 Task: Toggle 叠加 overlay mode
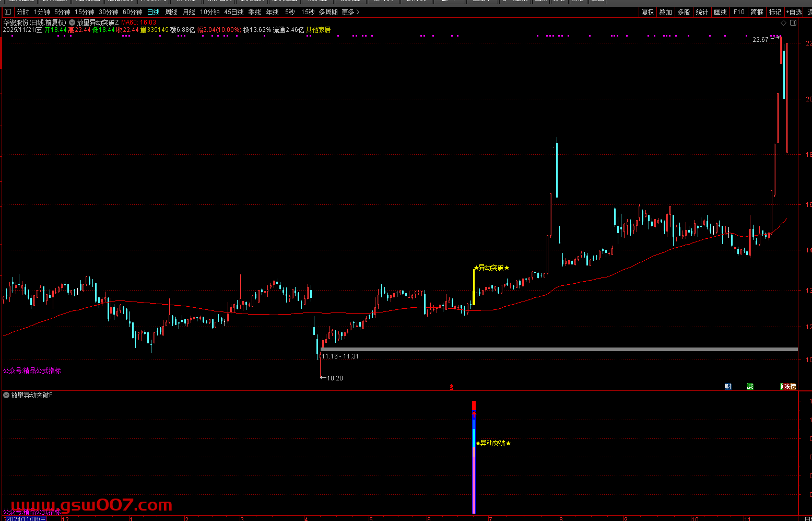tap(665, 12)
